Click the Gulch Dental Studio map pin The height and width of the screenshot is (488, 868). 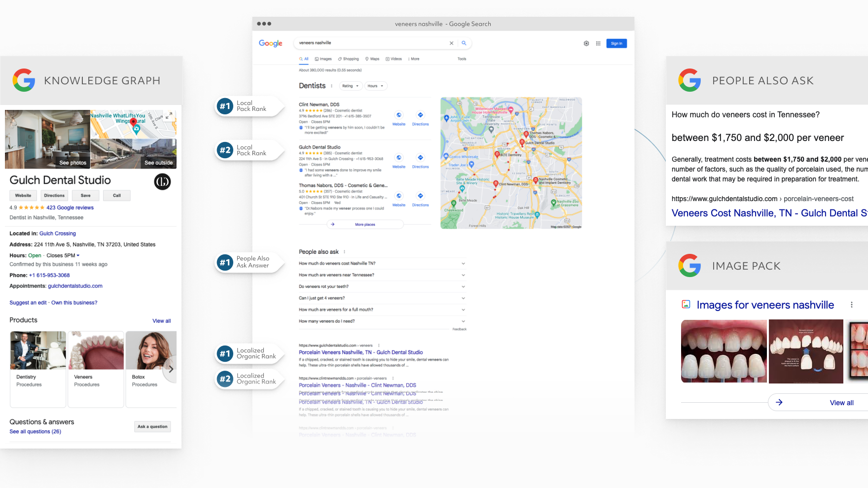[x=522, y=142]
